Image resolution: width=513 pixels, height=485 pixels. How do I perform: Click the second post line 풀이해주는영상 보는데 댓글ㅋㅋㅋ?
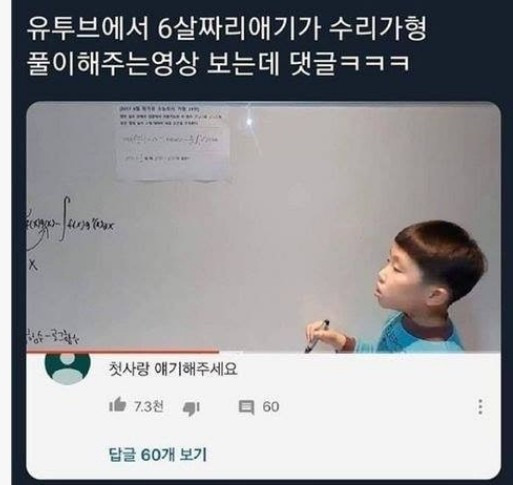click(x=218, y=63)
